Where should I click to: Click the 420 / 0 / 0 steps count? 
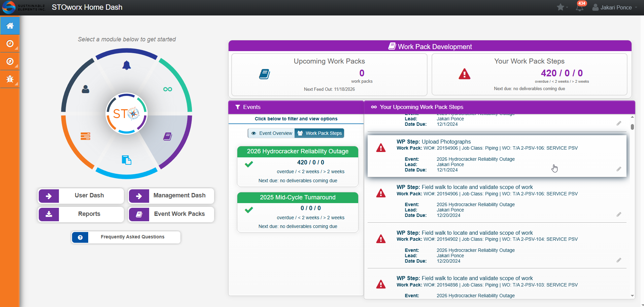[x=562, y=73]
